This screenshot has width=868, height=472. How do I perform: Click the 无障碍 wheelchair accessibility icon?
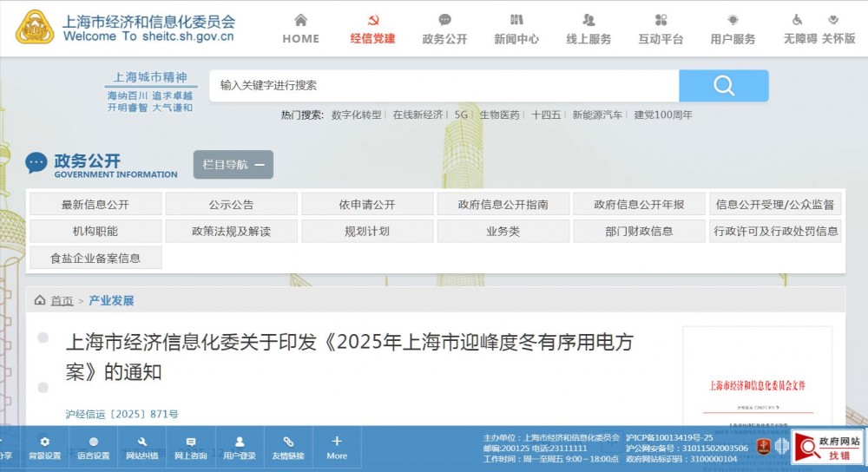click(798, 20)
